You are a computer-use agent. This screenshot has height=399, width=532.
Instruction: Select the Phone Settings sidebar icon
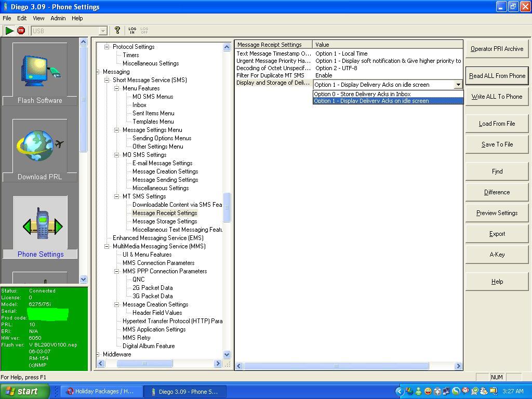[x=40, y=227]
